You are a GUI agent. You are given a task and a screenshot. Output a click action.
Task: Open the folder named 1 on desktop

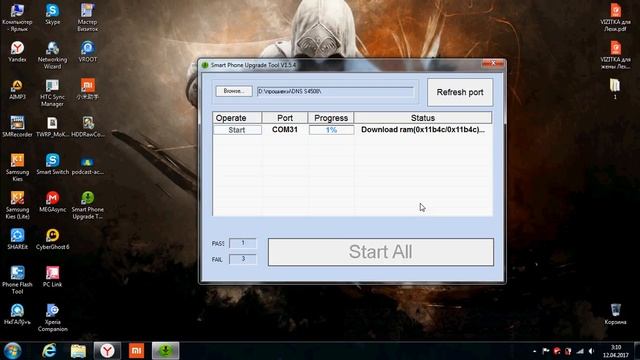tap(615, 89)
